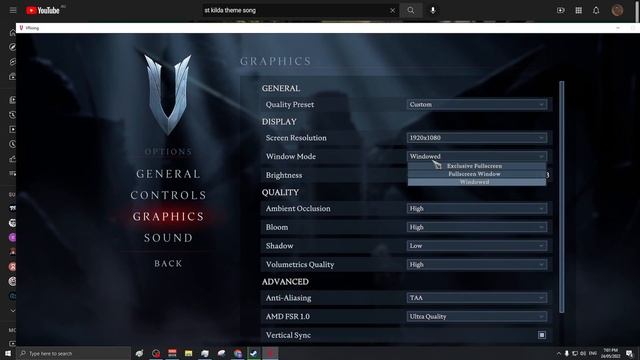Open the Chrome icon on the taskbar
This screenshot has width=640, height=360.
[238, 353]
